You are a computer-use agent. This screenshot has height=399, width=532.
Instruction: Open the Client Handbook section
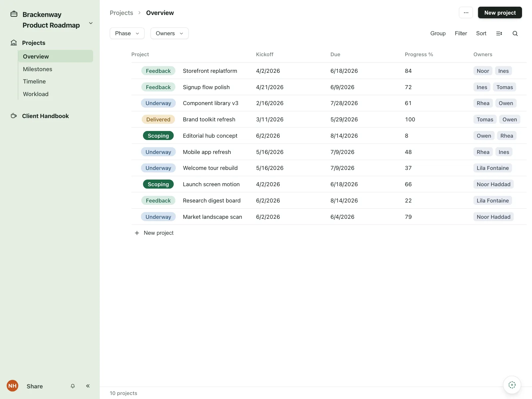[x=45, y=116]
